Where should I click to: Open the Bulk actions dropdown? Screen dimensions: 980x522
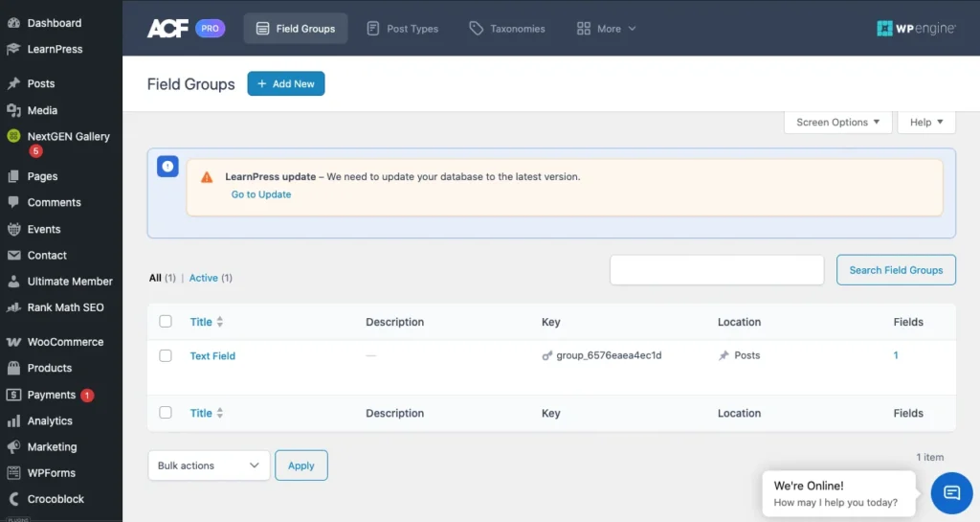tap(208, 465)
